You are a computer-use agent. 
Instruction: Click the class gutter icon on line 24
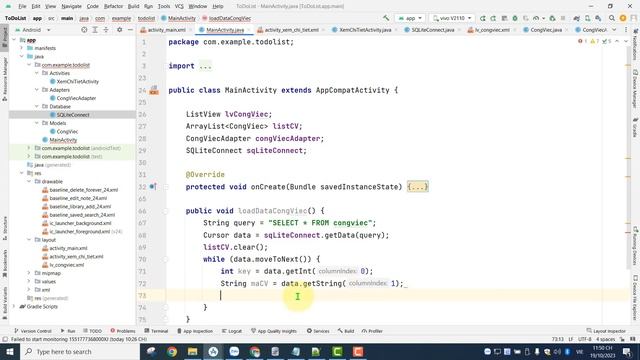(154, 90)
